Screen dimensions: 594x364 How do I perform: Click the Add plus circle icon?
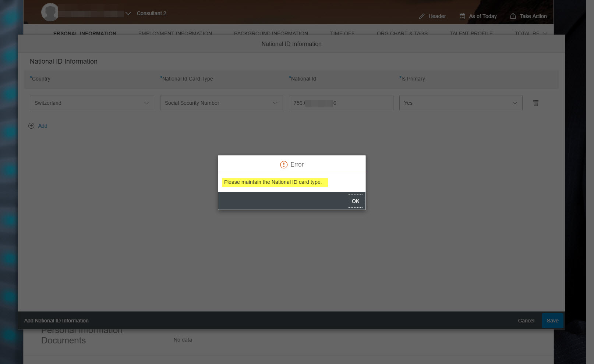[31, 126]
